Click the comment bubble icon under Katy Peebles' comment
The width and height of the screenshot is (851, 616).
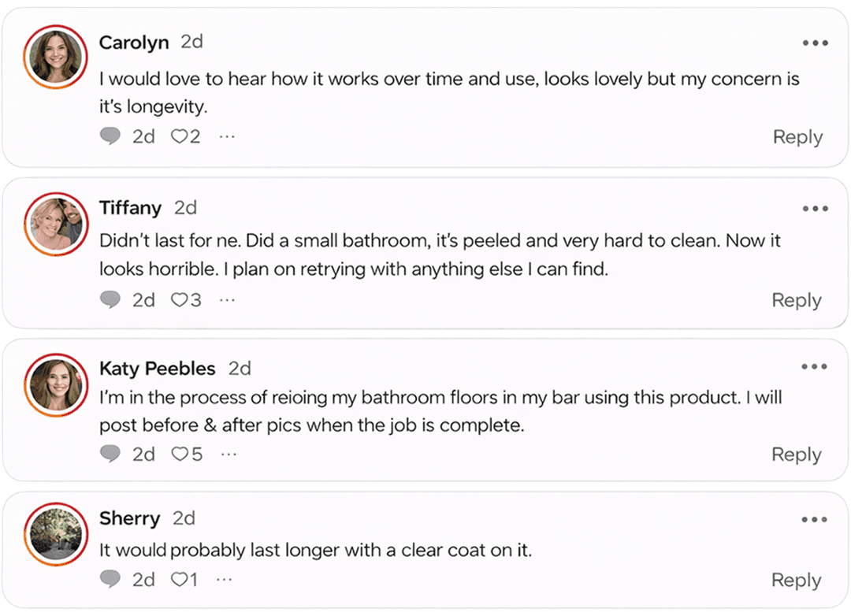(x=110, y=455)
